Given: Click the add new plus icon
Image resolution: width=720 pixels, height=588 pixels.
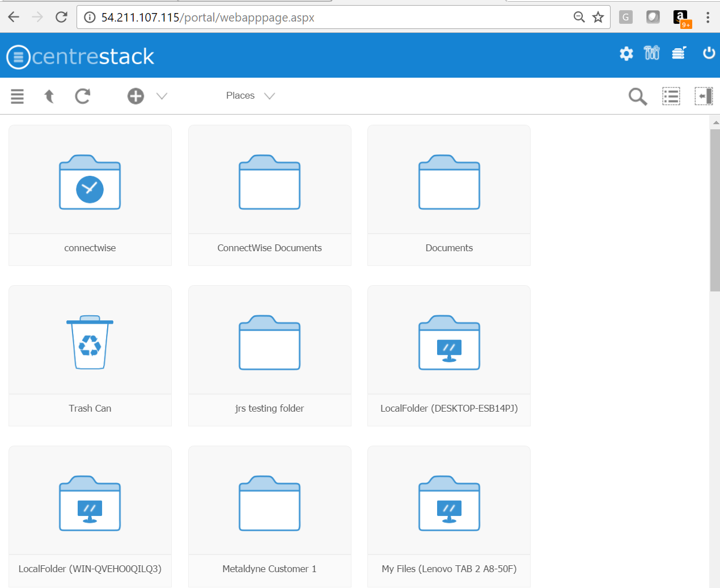Looking at the screenshot, I should click(x=135, y=96).
